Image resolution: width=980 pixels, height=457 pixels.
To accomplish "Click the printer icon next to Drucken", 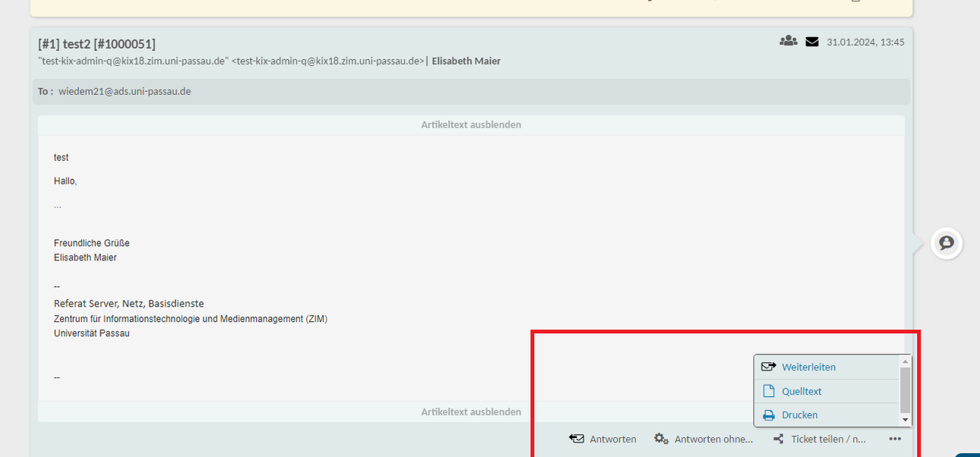I will [769, 415].
